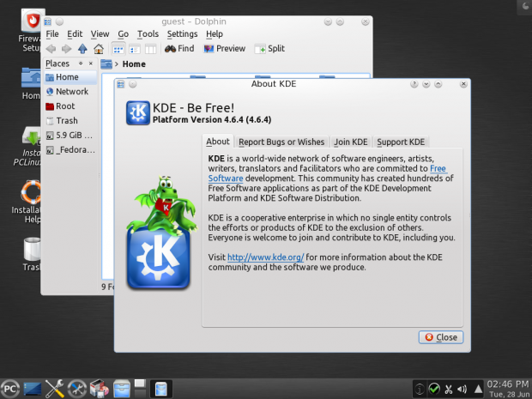
Task: Open the Go menu in Dolphin
Action: 124,34
